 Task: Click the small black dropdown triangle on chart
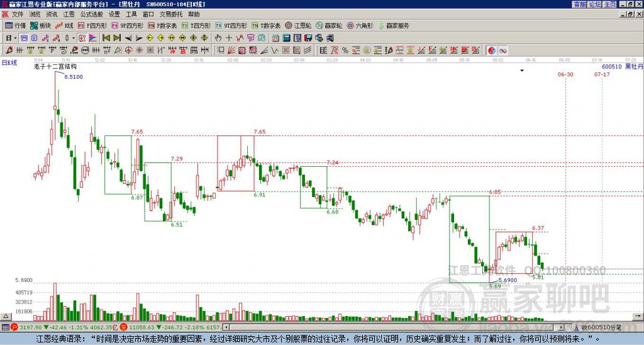pyautogui.click(x=522, y=71)
